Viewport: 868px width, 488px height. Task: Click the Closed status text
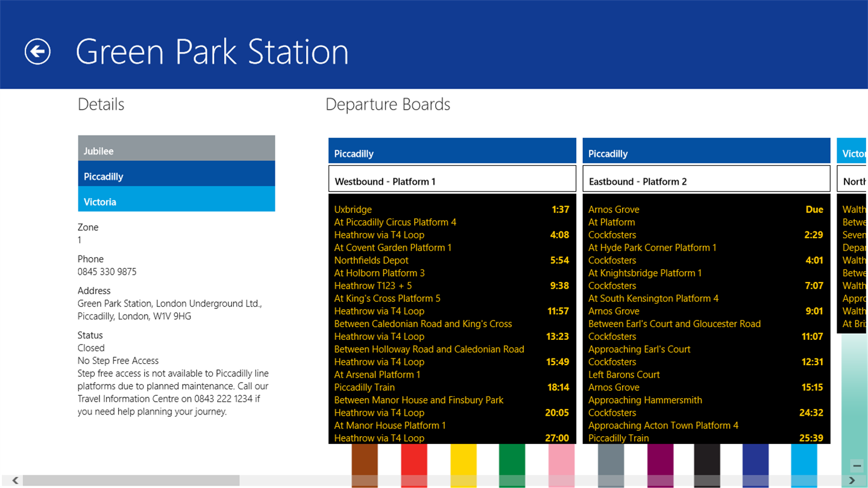coord(91,348)
